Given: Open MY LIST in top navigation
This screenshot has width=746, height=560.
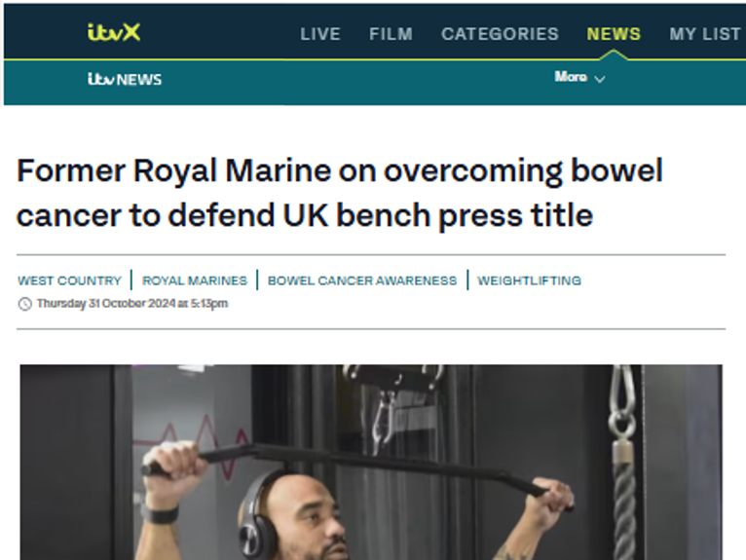Looking at the screenshot, I should pyautogui.click(x=704, y=34).
